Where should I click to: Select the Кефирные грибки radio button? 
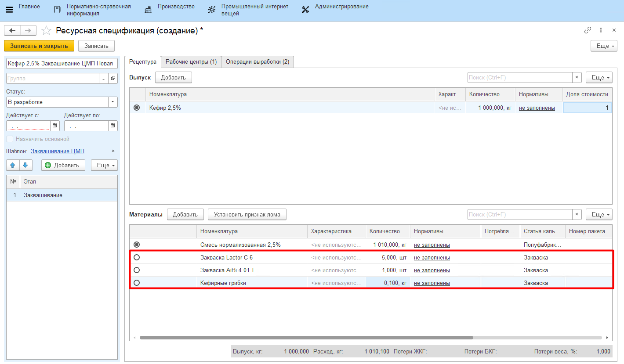(137, 283)
